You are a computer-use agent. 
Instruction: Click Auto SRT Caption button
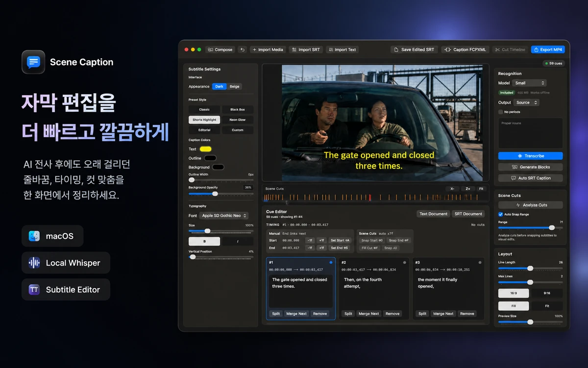pos(530,178)
